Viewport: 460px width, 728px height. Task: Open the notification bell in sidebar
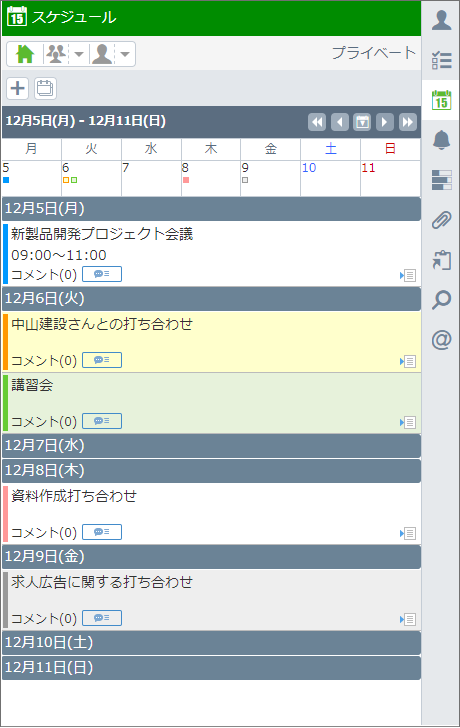[441, 140]
